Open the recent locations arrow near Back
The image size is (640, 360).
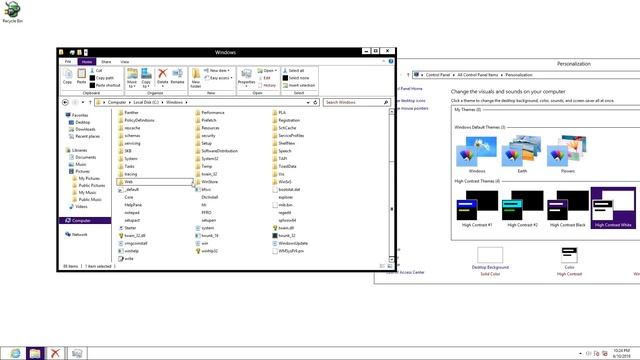83,102
